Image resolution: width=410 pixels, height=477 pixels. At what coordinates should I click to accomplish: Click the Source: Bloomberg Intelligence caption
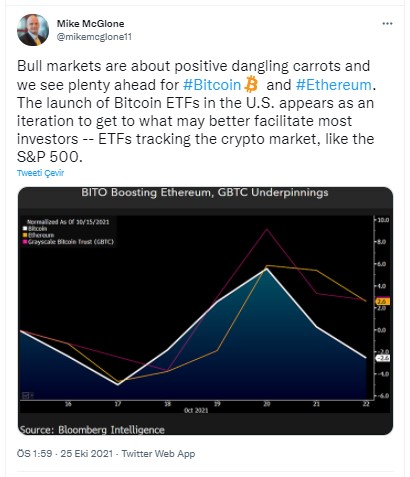click(x=92, y=430)
